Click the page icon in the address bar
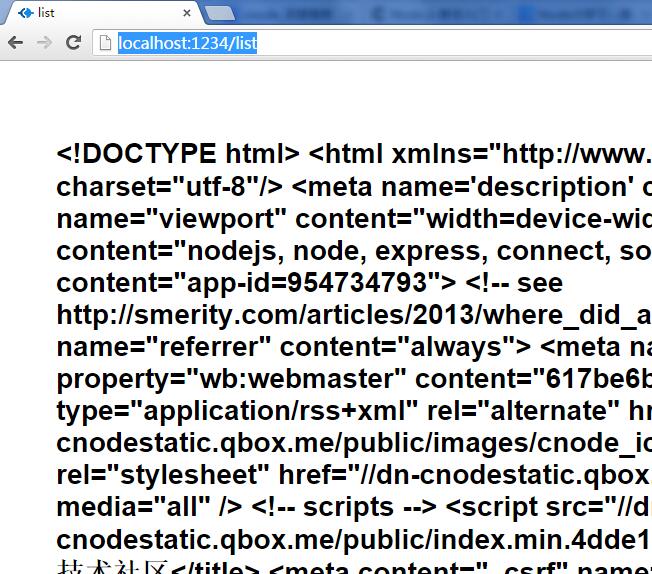This screenshot has height=574, width=652. coord(105,43)
